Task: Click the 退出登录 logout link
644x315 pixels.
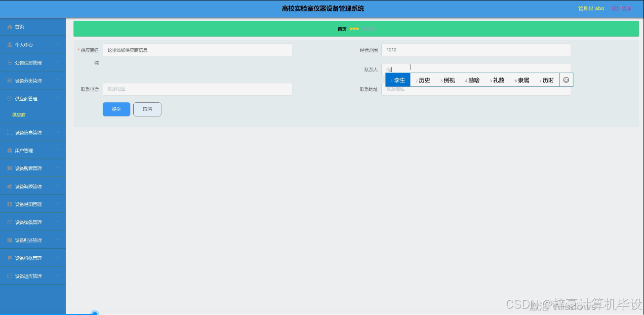Action: [621, 8]
